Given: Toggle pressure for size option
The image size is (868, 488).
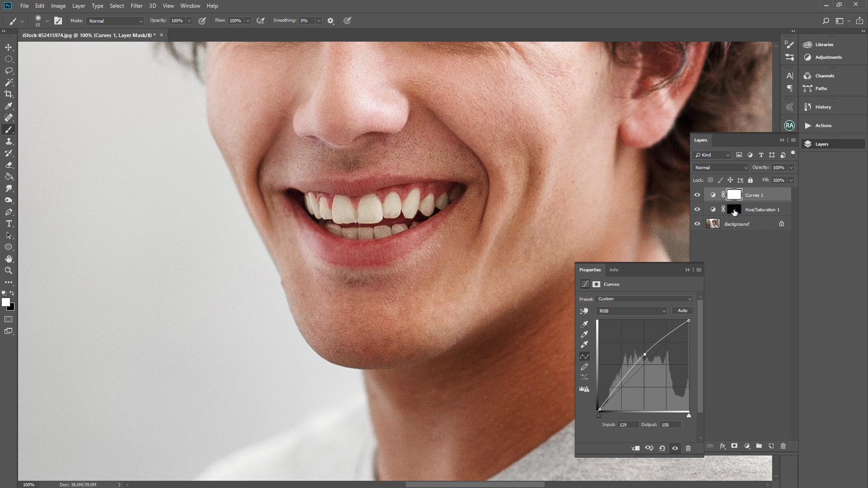Looking at the screenshot, I should (347, 21).
